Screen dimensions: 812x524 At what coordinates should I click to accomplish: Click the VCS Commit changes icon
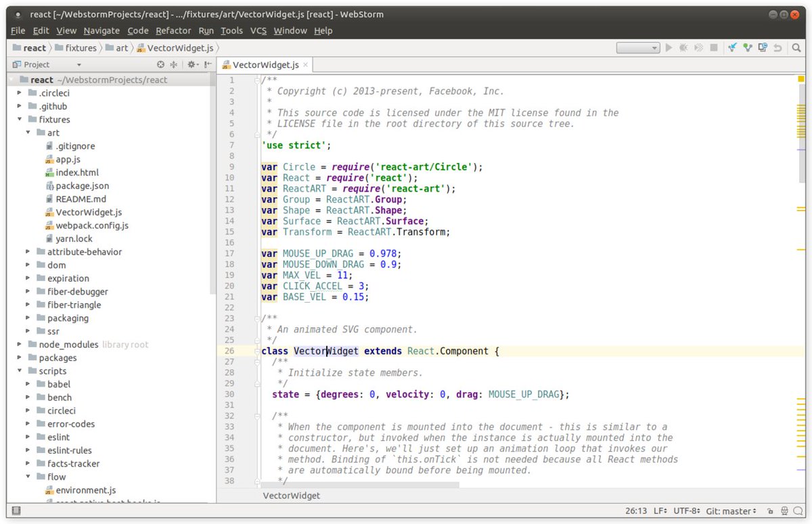pyautogui.click(x=748, y=48)
